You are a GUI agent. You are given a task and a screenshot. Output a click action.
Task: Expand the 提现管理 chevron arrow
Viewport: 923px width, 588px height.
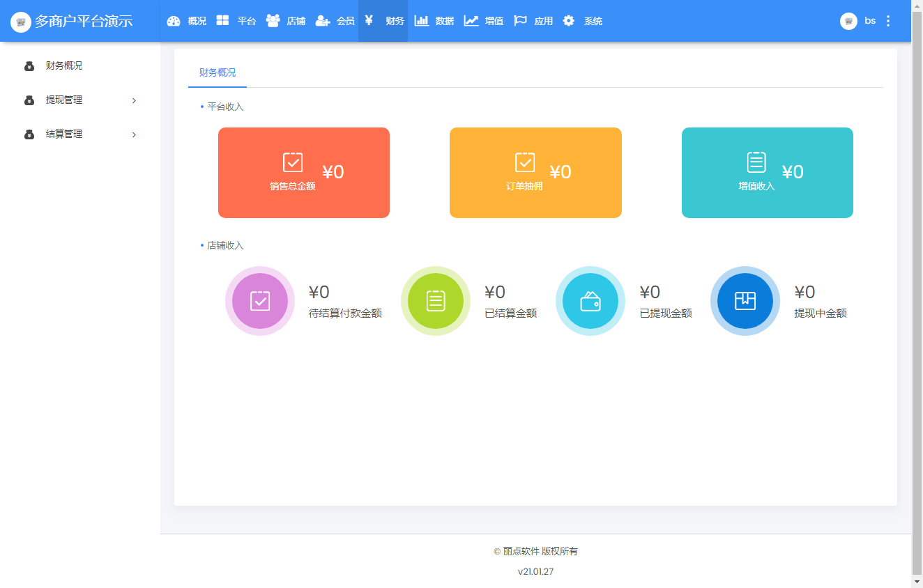[x=134, y=100]
